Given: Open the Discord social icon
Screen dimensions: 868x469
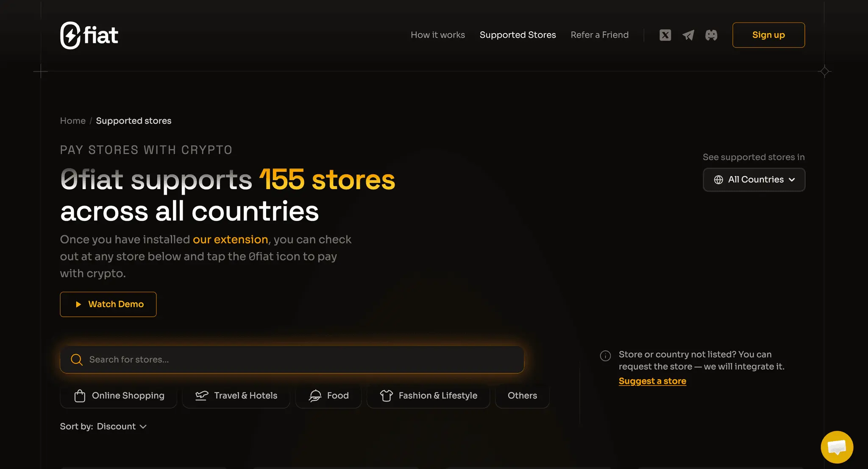Looking at the screenshot, I should tap(711, 35).
